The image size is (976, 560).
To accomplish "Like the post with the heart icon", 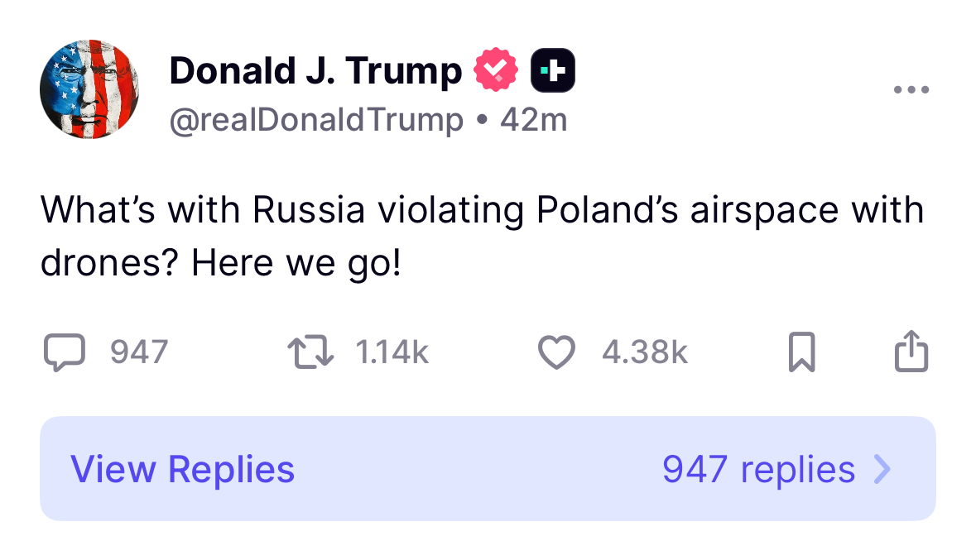I will (x=556, y=352).
